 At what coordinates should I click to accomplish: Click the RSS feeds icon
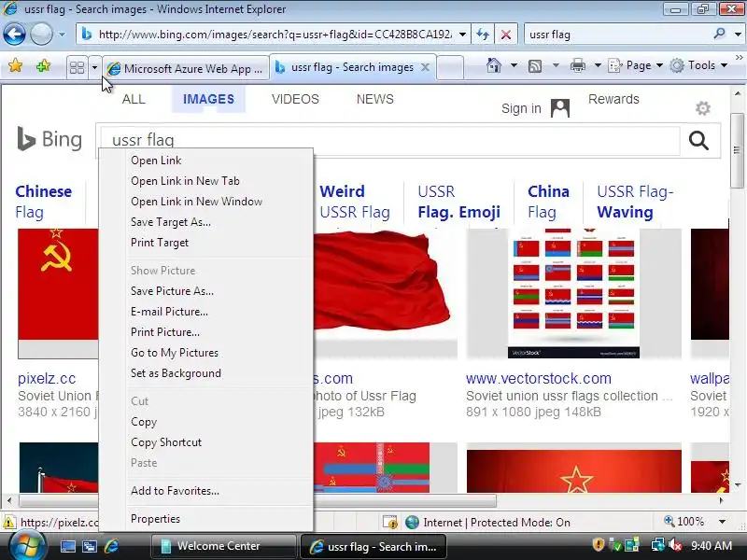tap(535, 65)
